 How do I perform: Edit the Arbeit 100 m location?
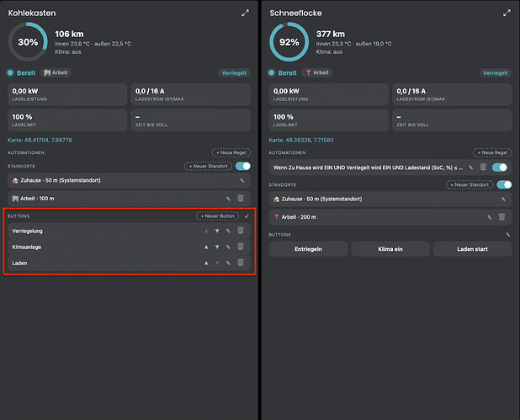pyautogui.click(x=228, y=199)
